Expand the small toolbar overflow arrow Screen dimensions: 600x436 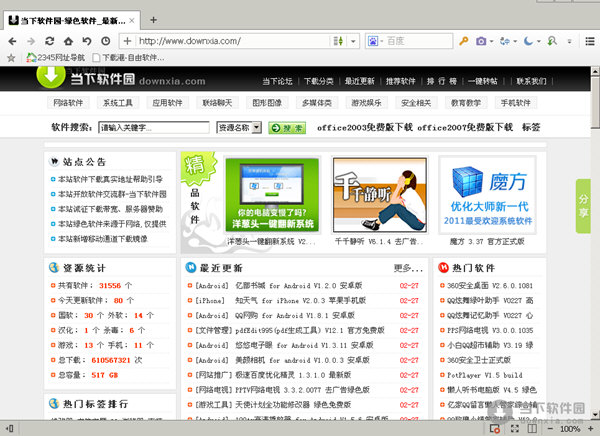pos(569,41)
